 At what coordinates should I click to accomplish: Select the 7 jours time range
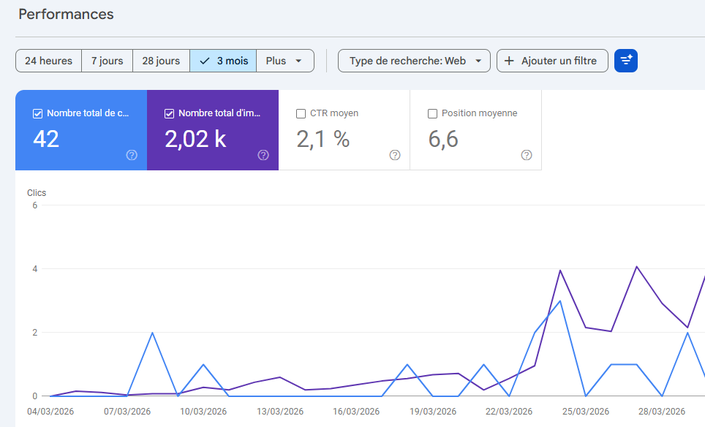point(106,61)
